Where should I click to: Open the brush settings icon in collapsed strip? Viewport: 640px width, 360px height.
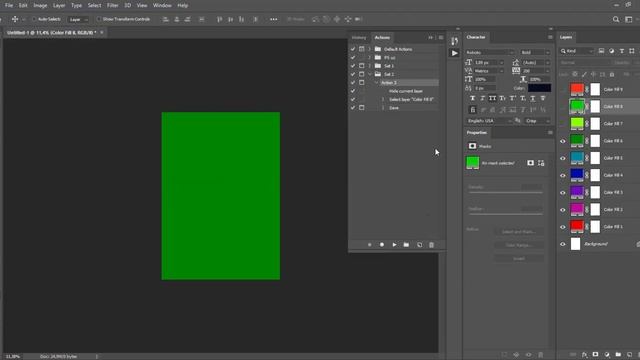(x=454, y=41)
